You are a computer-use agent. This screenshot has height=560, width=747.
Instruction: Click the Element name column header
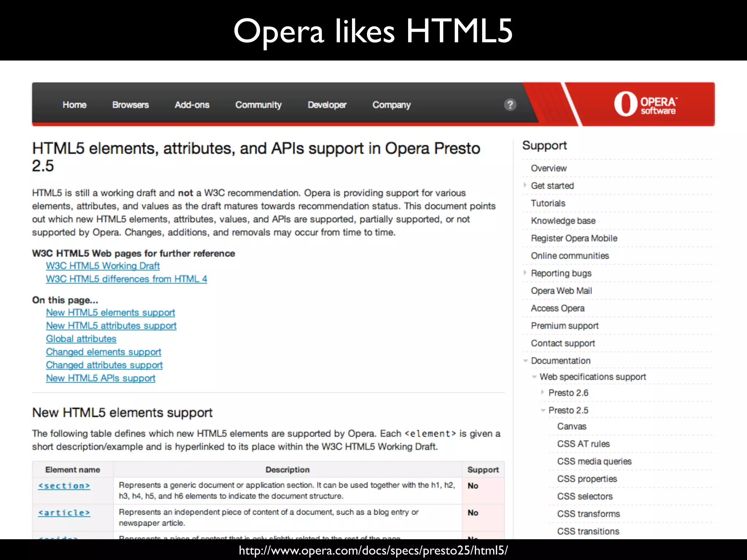tap(73, 470)
